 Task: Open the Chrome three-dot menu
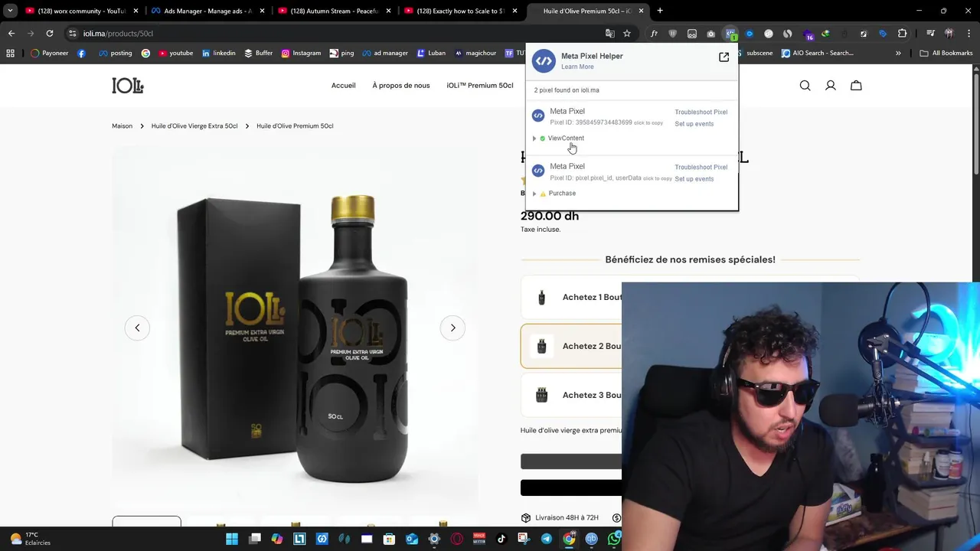click(x=969, y=34)
